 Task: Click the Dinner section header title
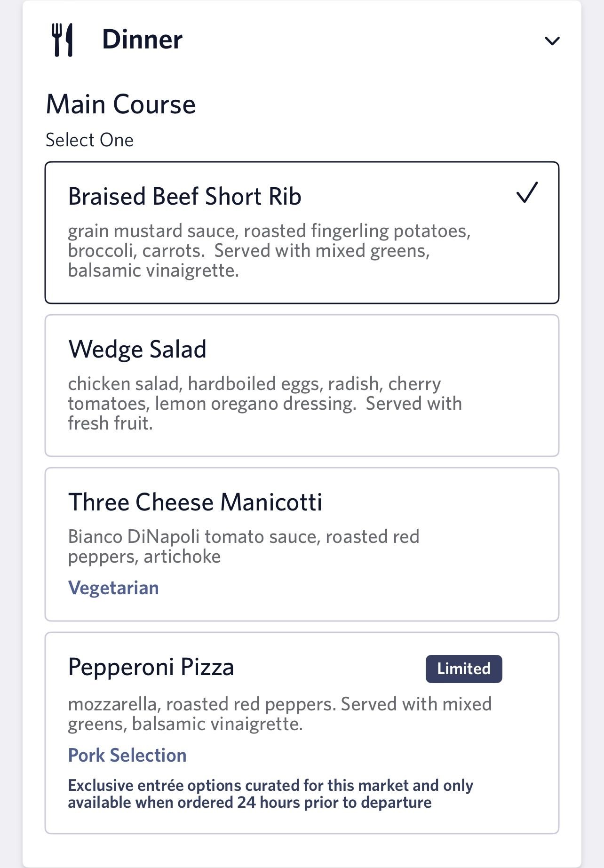(x=142, y=40)
